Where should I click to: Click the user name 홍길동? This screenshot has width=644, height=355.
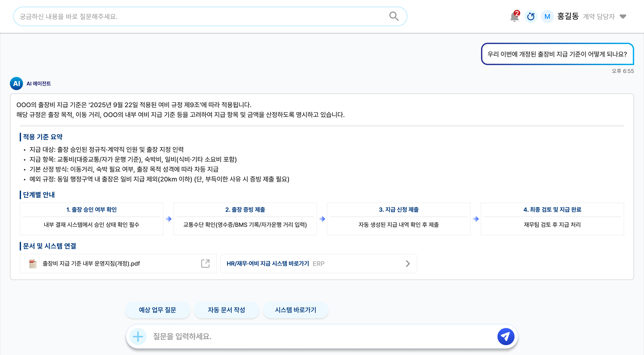tap(568, 16)
